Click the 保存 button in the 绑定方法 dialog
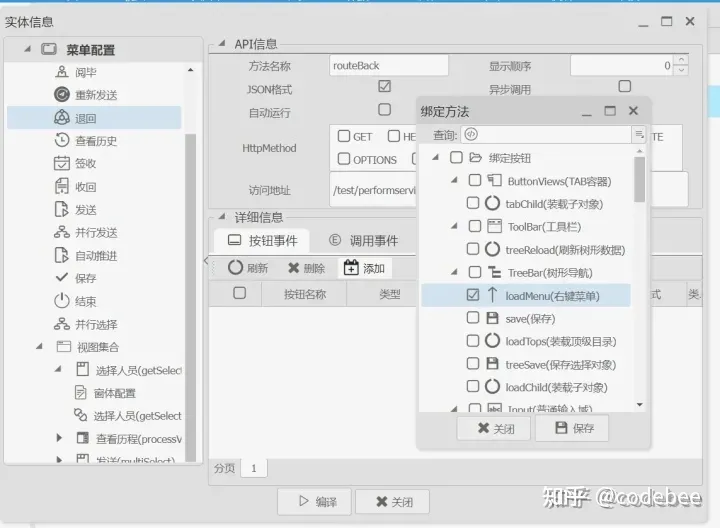This screenshot has height=528, width=720. (x=572, y=428)
